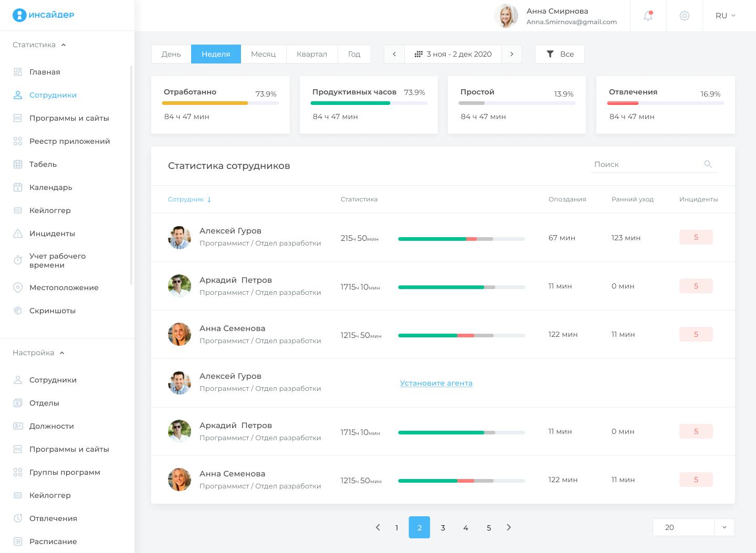Open the Местоположение section
Image resolution: width=756 pixels, height=553 pixels.
click(64, 288)
